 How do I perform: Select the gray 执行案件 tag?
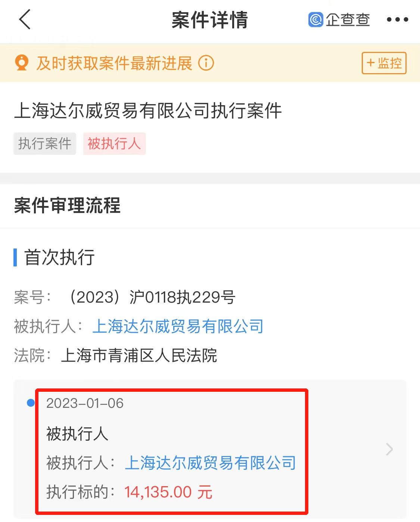pyautogui.click(x=45, y=144)
